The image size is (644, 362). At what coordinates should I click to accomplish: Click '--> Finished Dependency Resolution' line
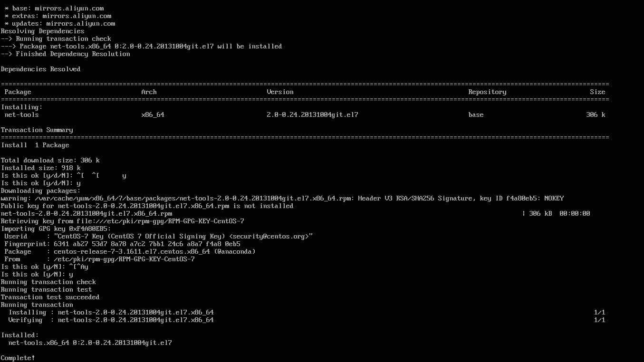pos(66,54)
